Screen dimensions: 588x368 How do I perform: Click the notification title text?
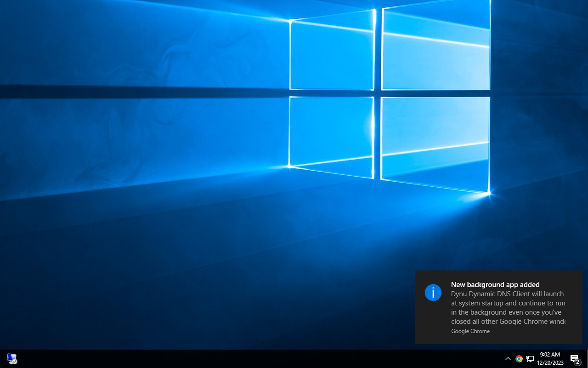495,284
